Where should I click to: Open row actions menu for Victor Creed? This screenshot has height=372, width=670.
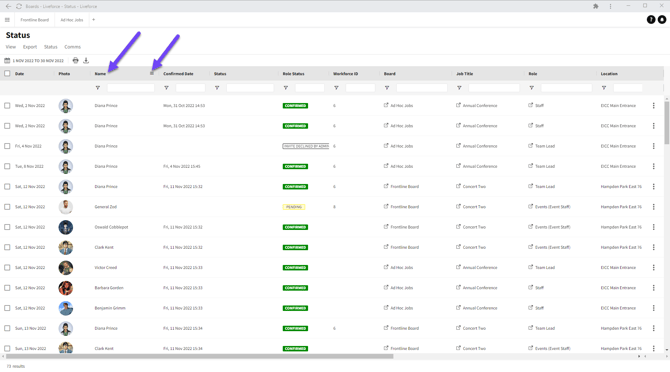tap(653, 267)
